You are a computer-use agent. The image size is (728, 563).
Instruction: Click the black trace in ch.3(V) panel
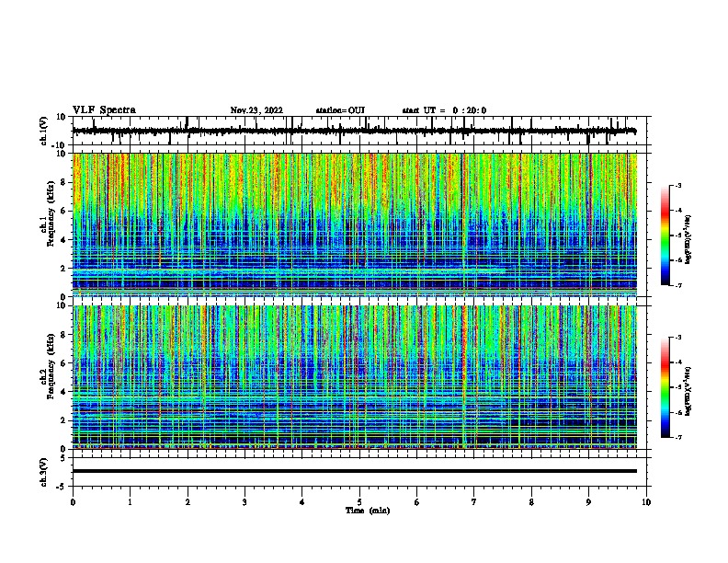pyautogui.click(x=355, y=471)
